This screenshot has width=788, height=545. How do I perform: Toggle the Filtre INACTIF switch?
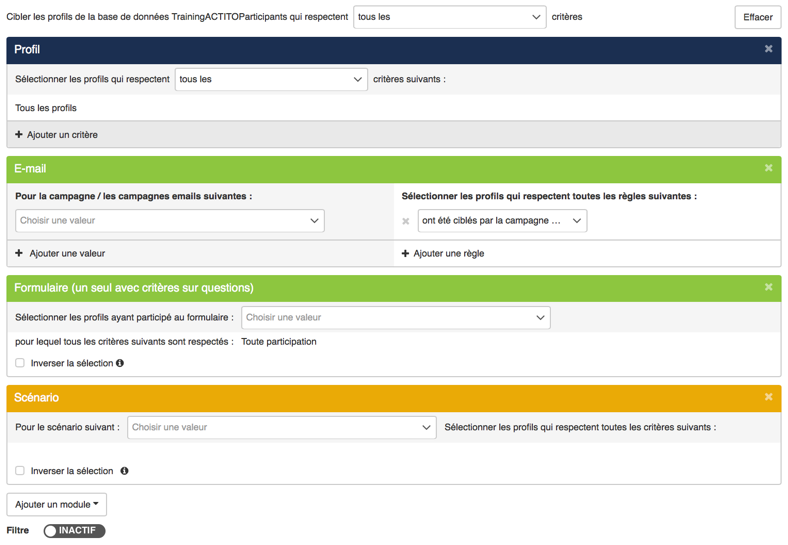click(74, 531)
